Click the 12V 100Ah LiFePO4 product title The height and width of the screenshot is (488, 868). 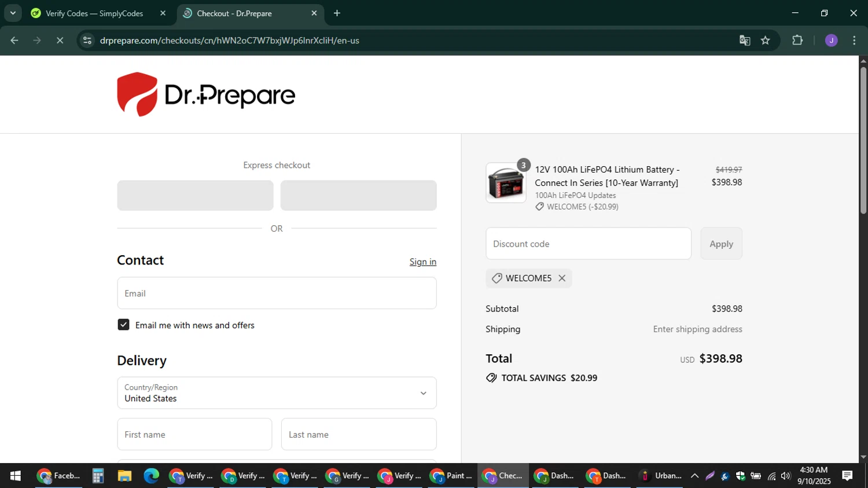tap(606, 176)
